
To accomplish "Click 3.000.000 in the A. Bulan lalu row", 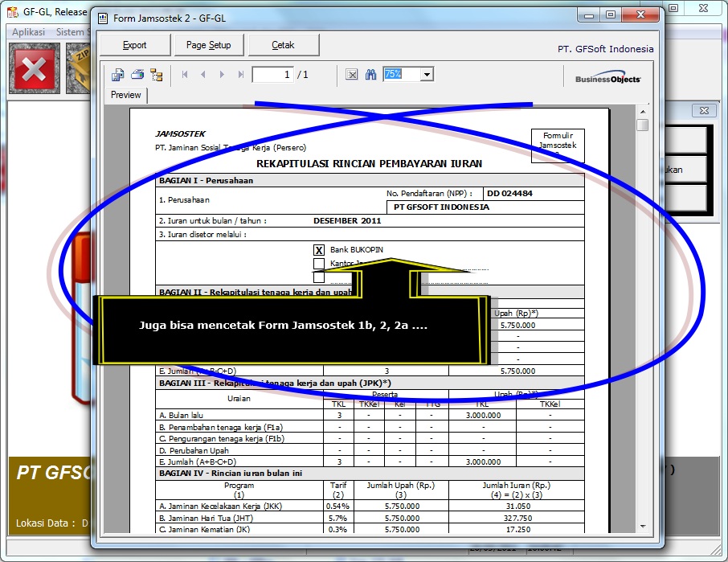I will point(483,415).
